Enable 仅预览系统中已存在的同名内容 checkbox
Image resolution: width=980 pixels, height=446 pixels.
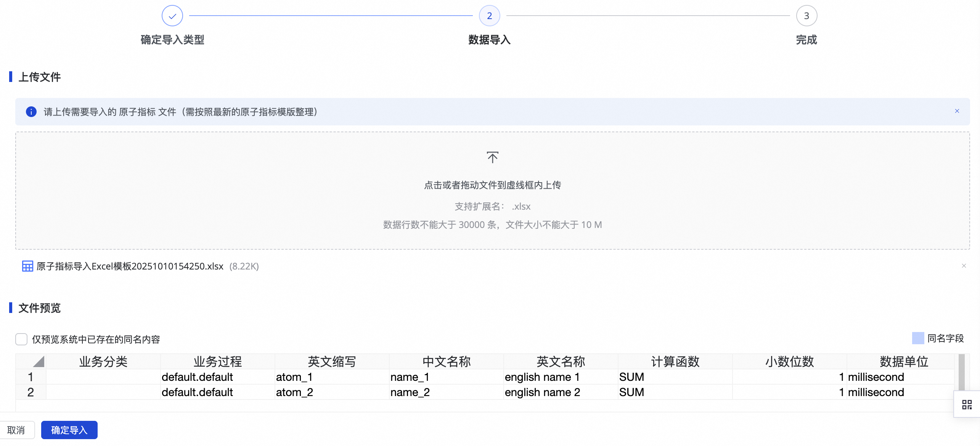(x=21, y=339)
